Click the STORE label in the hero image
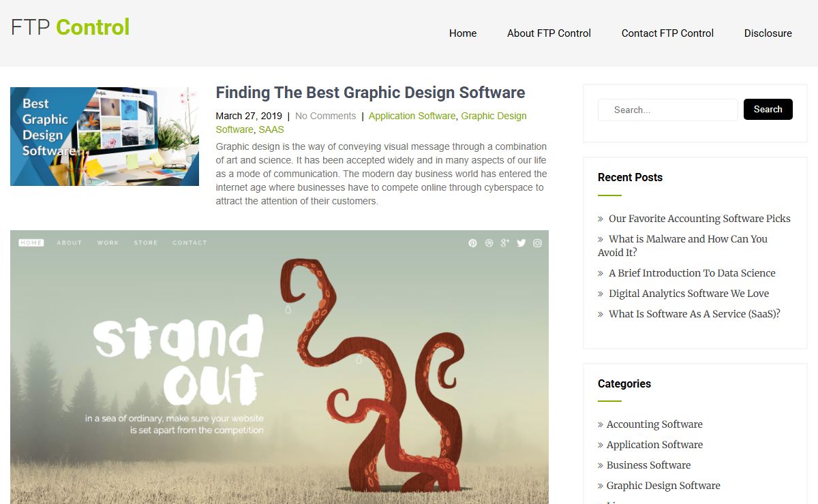Image resolution: width=818 pixels, height=504 pixels. (145, 242)
